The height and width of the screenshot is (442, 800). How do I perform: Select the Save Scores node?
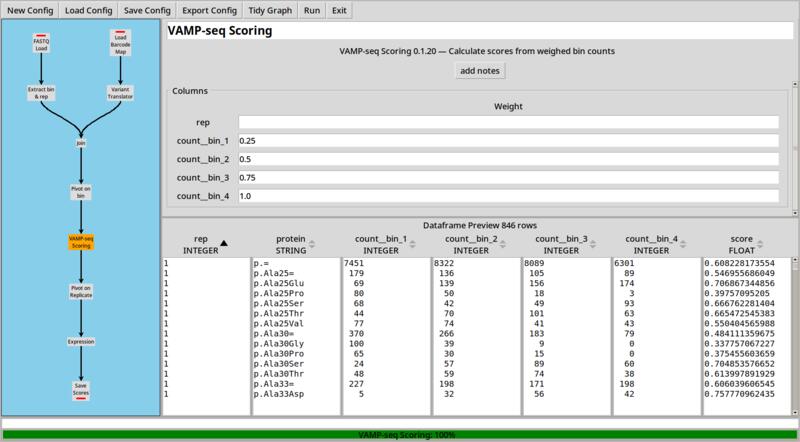[81, 390]
